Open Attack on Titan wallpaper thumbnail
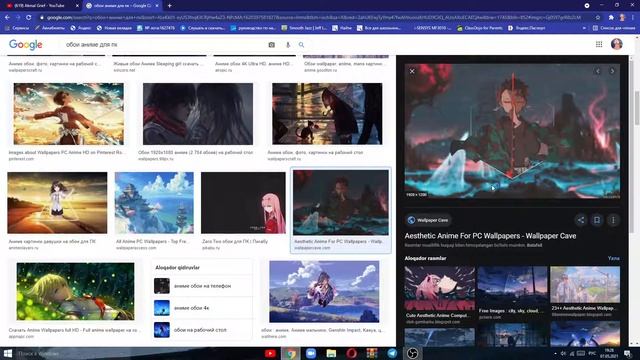Viewport: 640px width, 360px height. (x=69, y=114)
